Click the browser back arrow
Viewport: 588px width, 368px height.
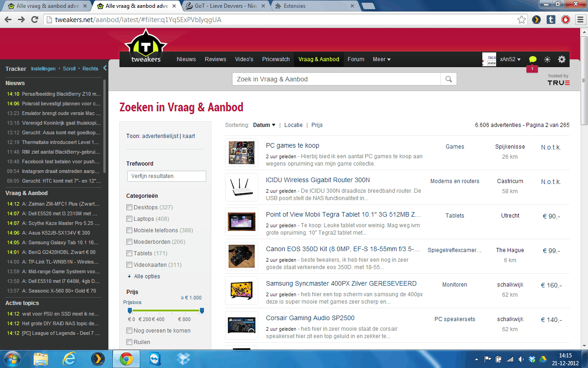tap(8, 19)
